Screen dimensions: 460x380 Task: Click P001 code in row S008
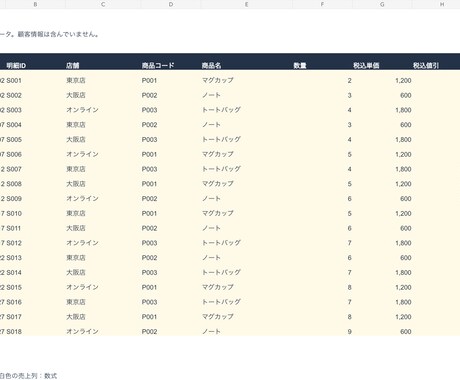point(149,184)
